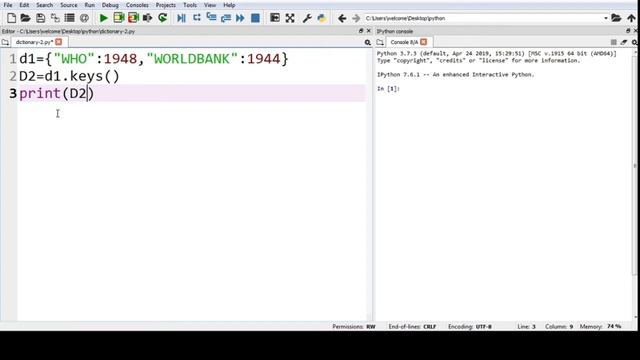This screenshot has width=640, height=360.
Task: Open the Source menu
Action: pyautogui.click(x=69, y=5)
